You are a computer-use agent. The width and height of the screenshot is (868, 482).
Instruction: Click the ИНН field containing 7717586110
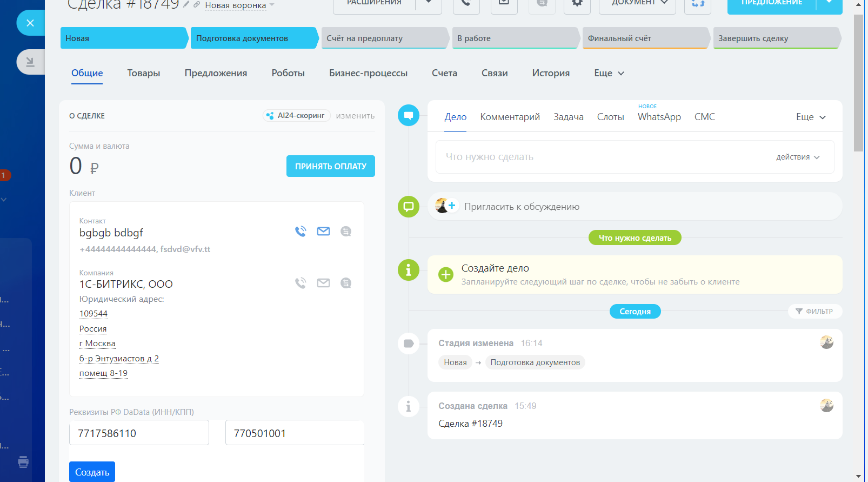point(139,433)
